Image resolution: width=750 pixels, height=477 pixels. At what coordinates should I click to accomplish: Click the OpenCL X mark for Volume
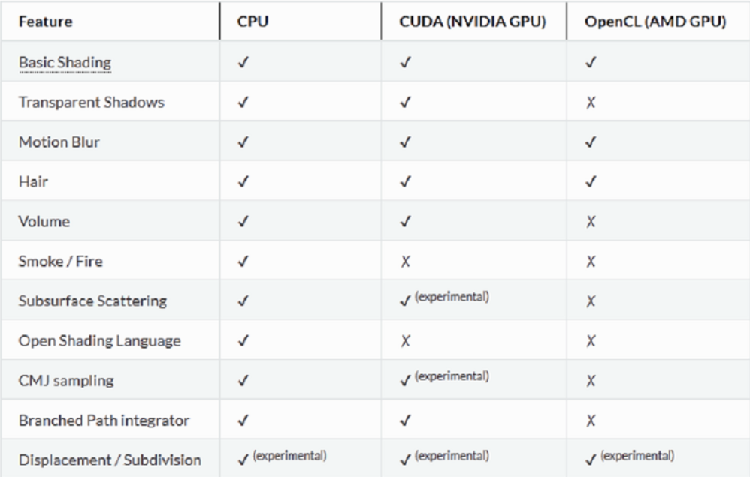[x=591, y=222]
